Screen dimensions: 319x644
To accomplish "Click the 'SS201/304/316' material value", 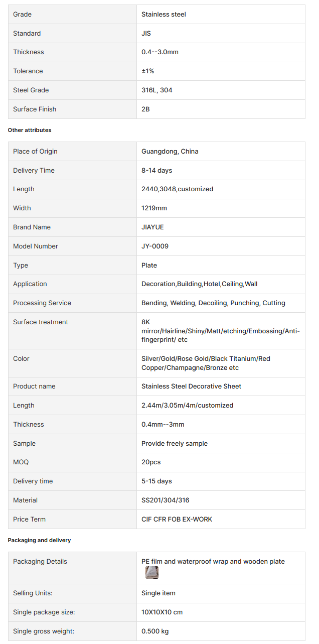I will tap(166, 500).
